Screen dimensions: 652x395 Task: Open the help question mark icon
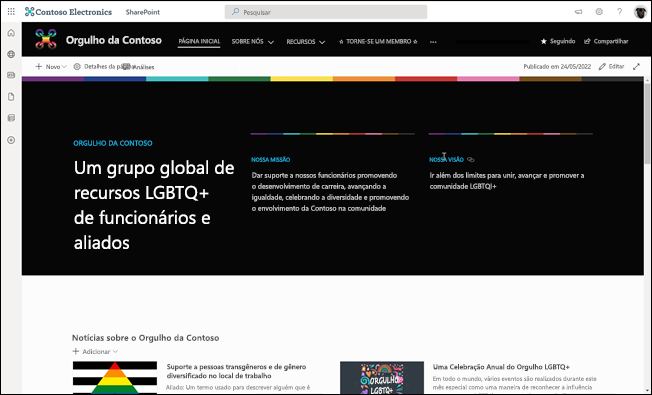point(619,12)
